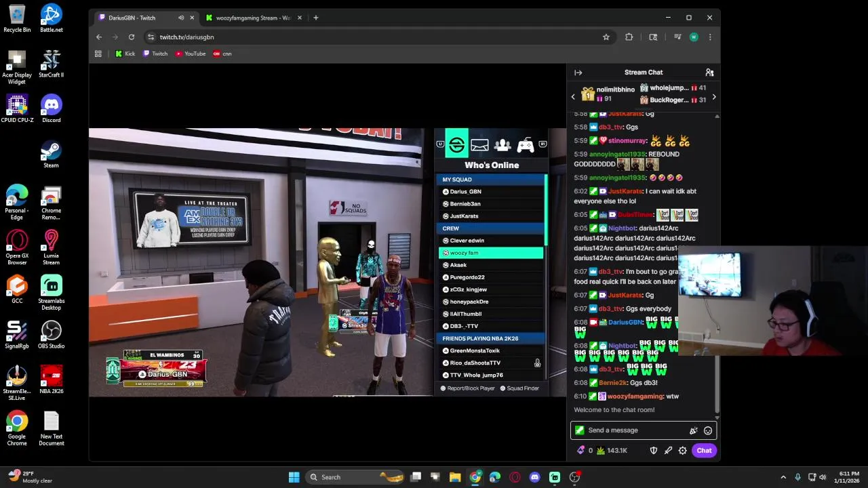Open Recycle Bin on desktop
868x488 pixels.
17,18
